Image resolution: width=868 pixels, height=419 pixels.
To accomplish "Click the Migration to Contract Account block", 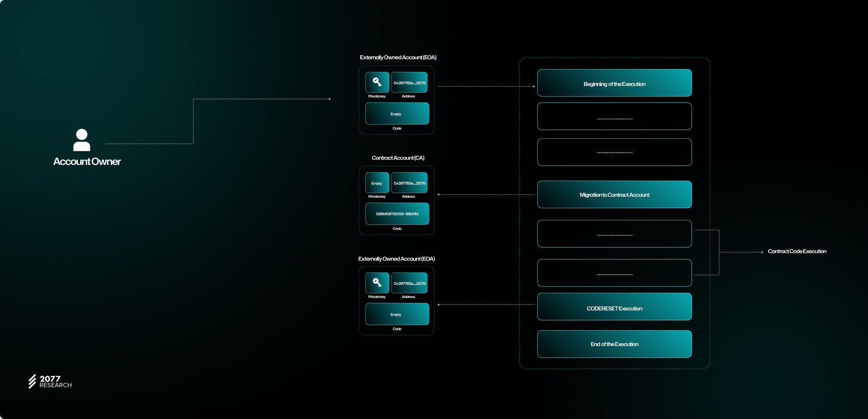I will [x=614, y=194].
